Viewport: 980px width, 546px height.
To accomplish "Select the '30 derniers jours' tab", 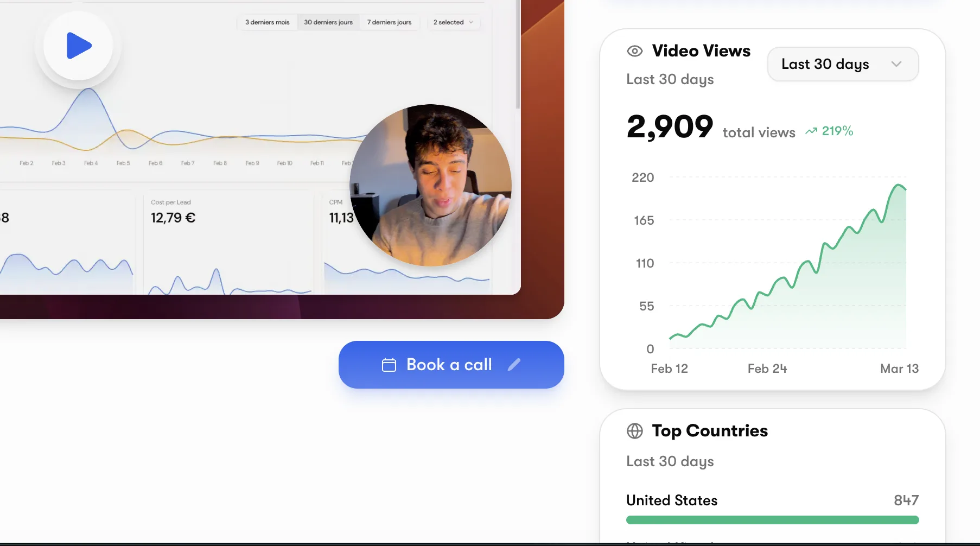I will (x=328, y=22).
